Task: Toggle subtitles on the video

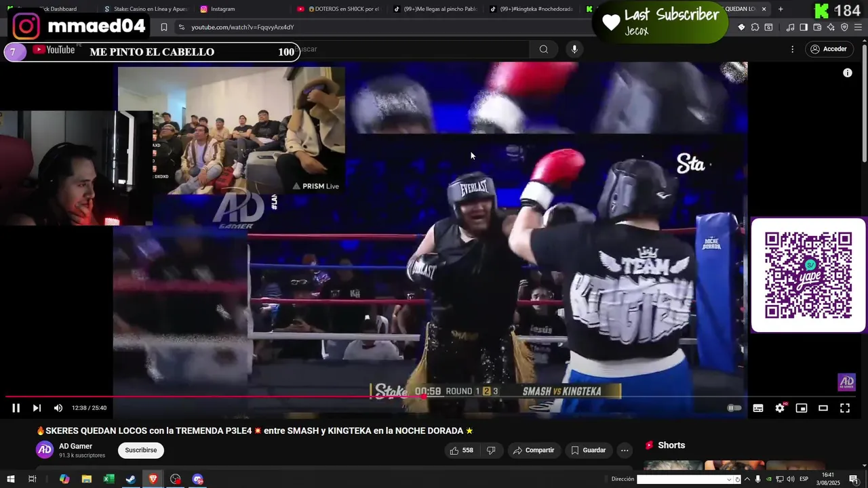Action: pos(758,408)
